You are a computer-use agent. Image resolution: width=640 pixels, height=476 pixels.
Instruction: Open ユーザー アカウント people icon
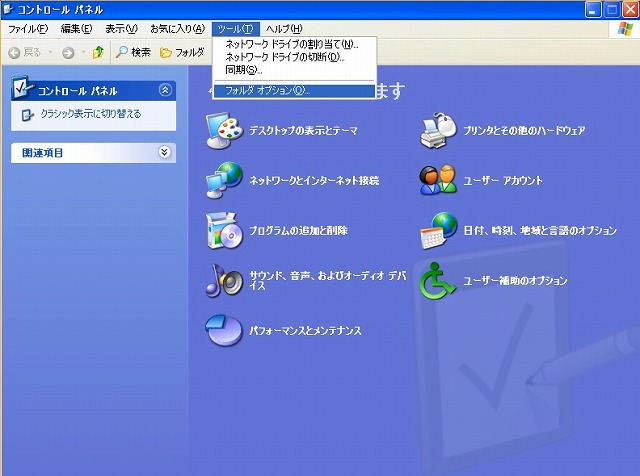tap(438, 180)
